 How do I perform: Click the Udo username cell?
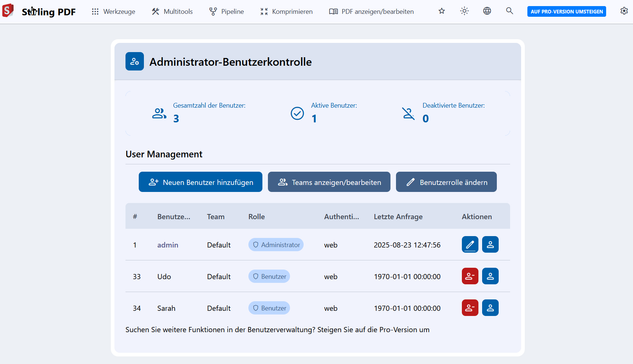coord(164,276)
